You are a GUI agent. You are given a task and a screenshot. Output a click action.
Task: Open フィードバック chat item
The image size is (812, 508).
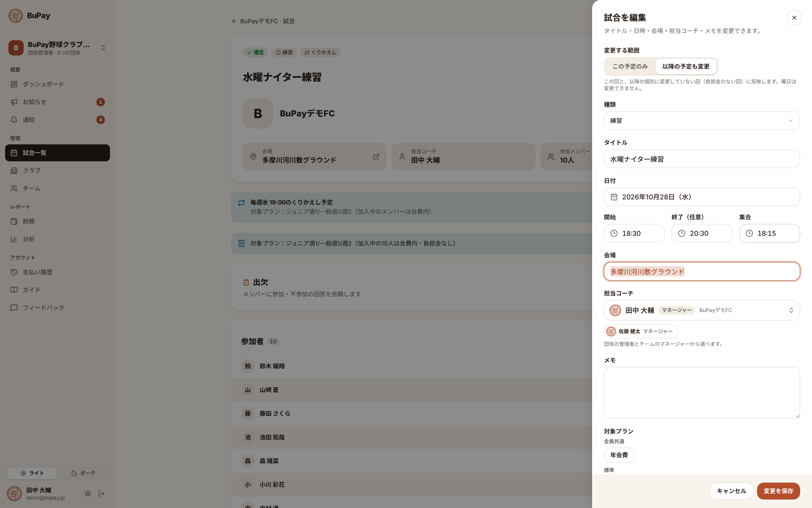(57, 307)
